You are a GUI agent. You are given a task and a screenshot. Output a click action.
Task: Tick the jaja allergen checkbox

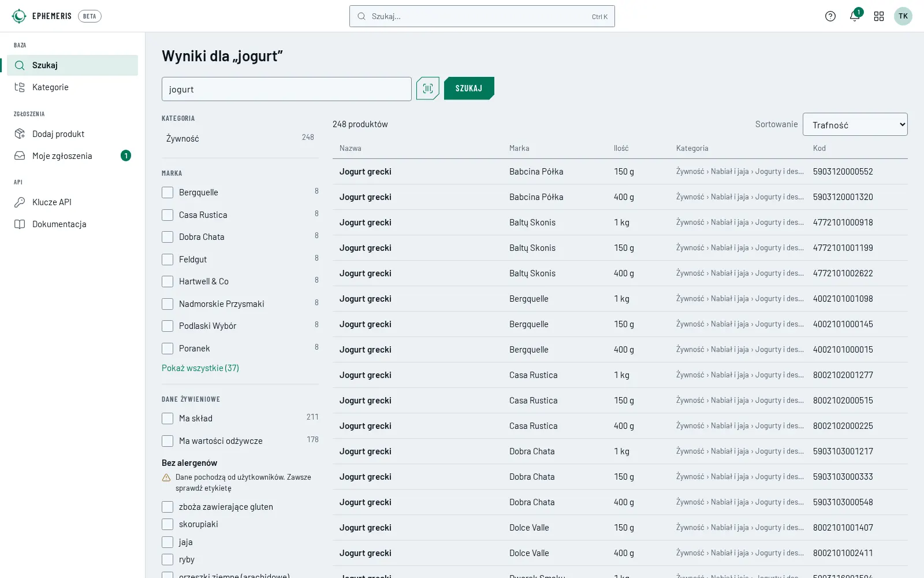167,542
